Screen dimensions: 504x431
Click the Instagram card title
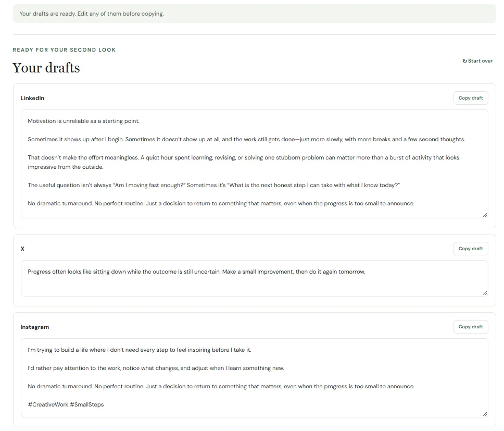coord(35,327)
